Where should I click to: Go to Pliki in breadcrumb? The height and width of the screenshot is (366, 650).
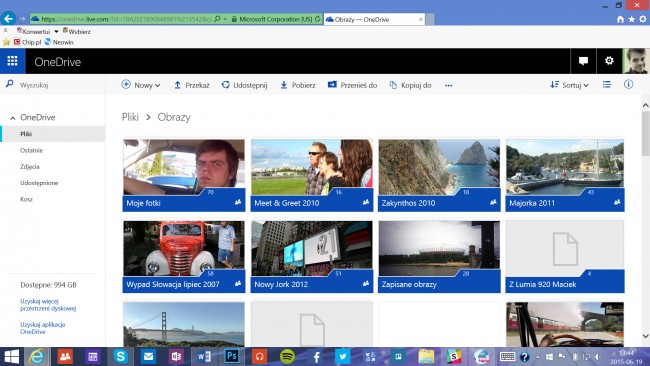(x=130, y=117)
